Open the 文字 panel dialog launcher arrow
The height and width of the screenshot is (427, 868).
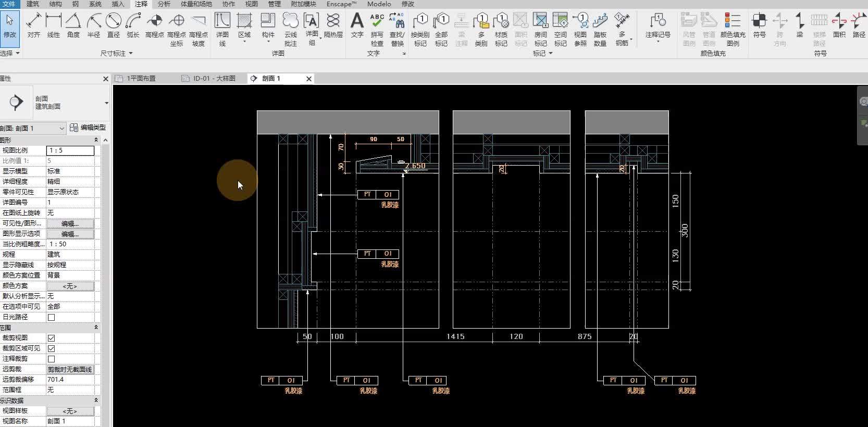(x=404, y=53)
